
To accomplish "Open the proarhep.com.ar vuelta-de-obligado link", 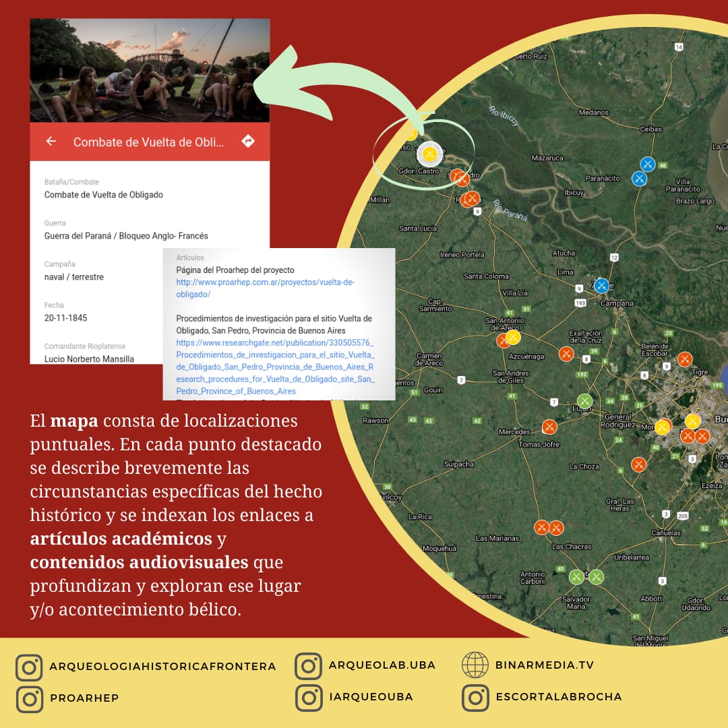I will click(265, 289).
